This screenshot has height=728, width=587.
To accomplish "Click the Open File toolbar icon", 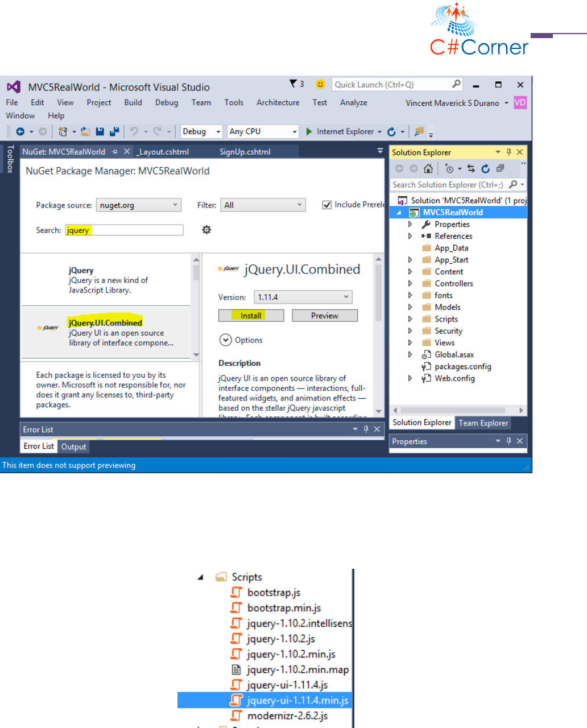I will click(85, 131).
